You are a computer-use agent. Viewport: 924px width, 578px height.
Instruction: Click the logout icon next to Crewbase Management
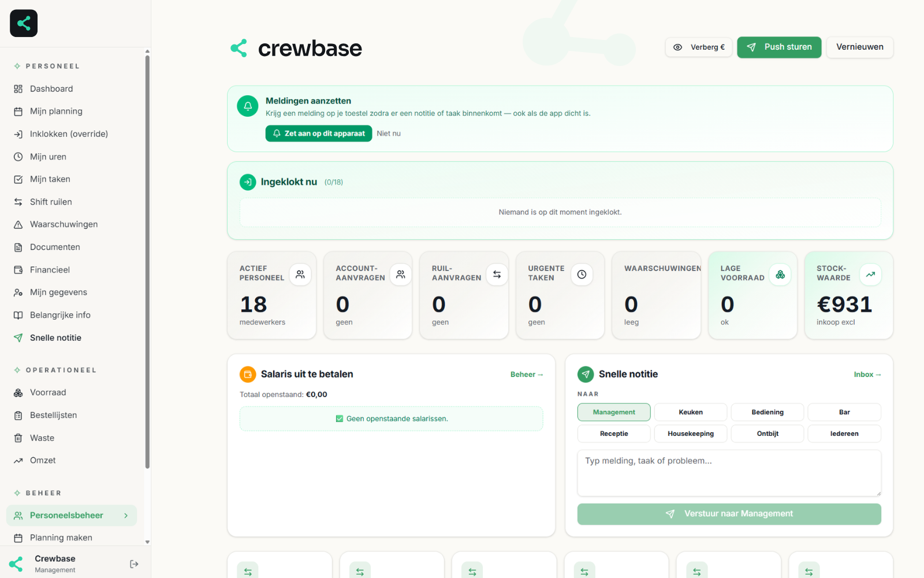point(134,564)
